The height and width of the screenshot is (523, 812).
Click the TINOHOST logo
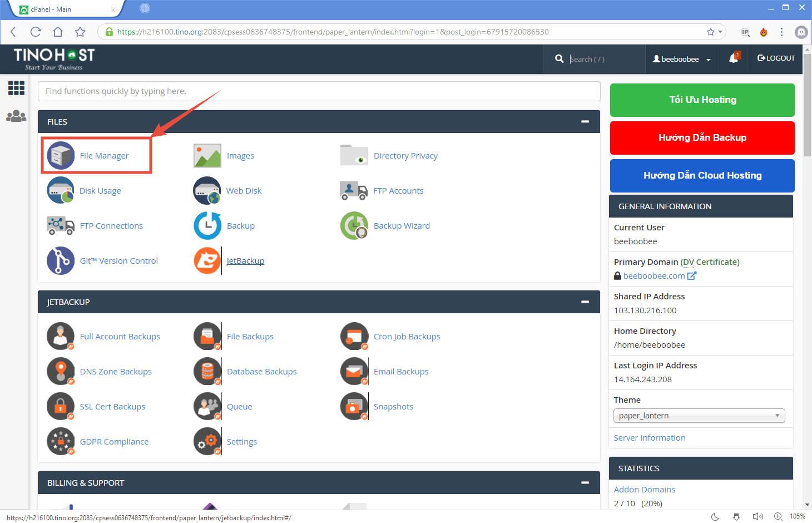[54, 59]
